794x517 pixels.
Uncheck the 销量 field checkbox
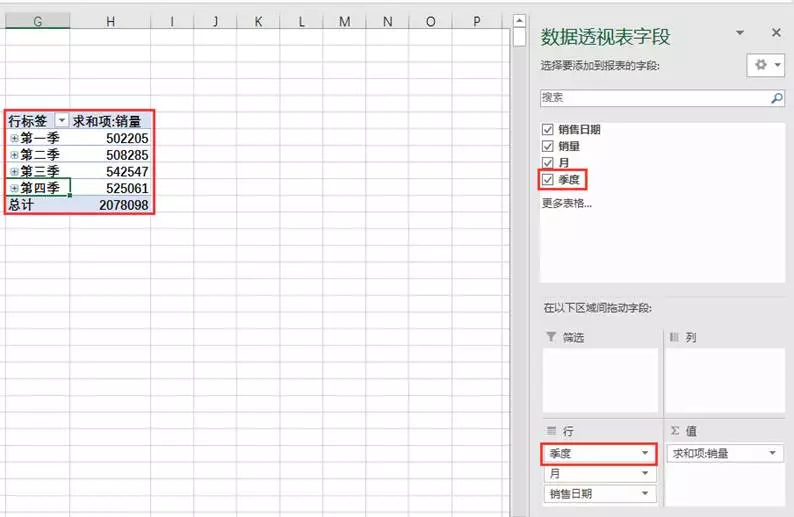(x=547, y=146)
